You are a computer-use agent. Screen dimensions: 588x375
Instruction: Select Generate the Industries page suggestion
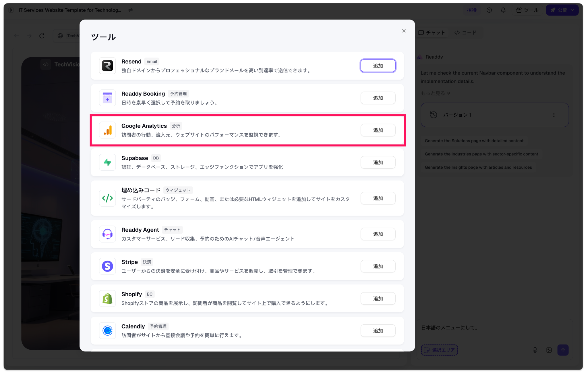pos(481,154)
